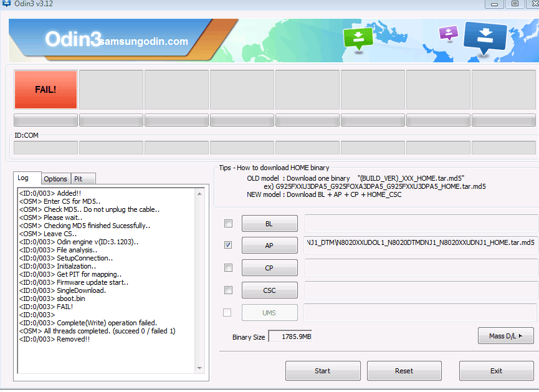Select the 'sboot.bin' log line
539x392 pixels.
click(x=52, y=299)
